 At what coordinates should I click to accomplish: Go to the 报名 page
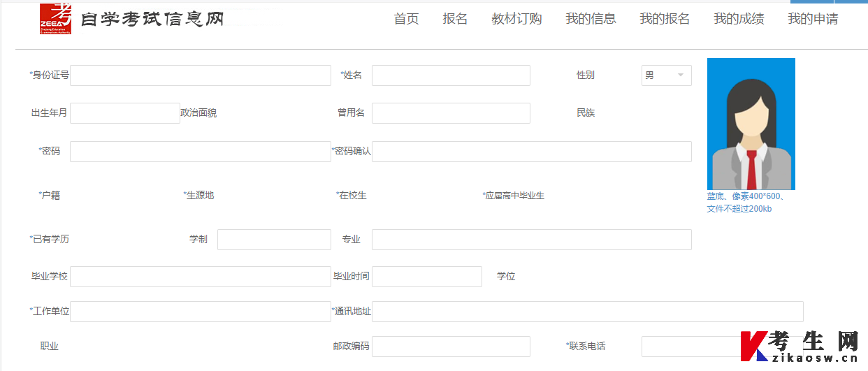click(455, 19)
